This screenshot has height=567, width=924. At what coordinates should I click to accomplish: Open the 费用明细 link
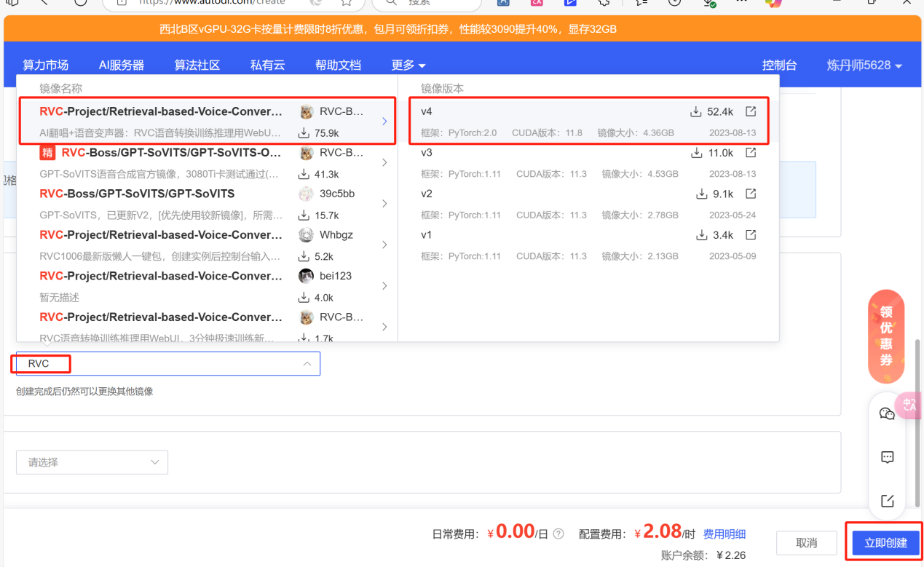click(724, 534)
